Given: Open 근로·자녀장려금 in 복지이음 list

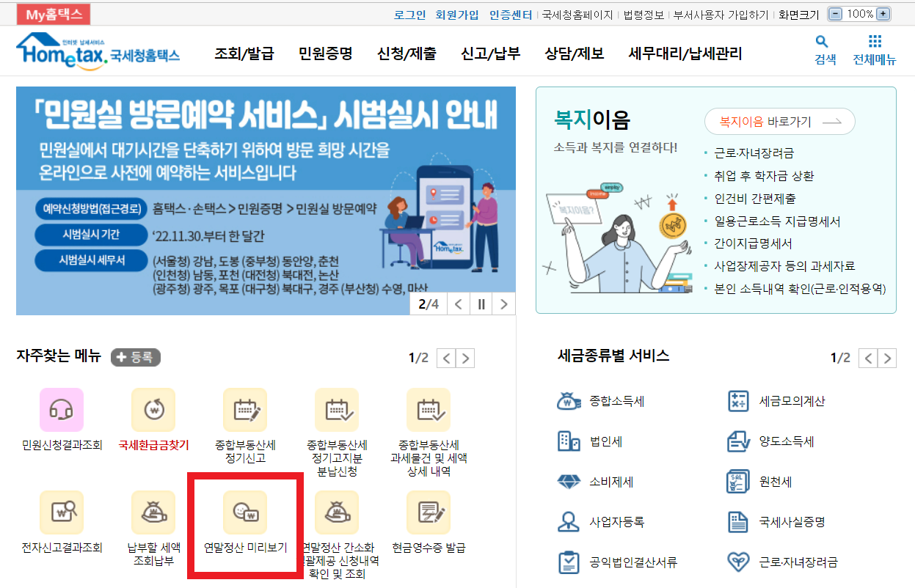Looking at the screenshot, I should click(x=754, y=153).
